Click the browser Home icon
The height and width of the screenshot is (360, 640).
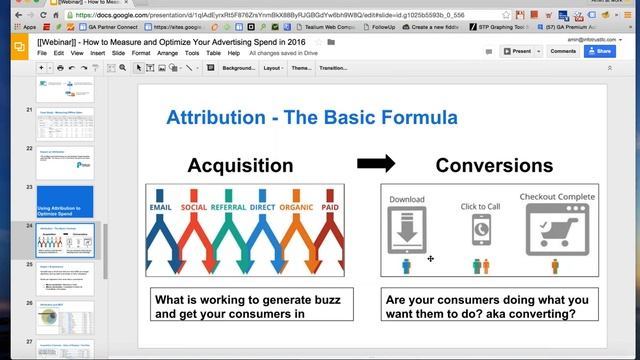click(56, 15)
